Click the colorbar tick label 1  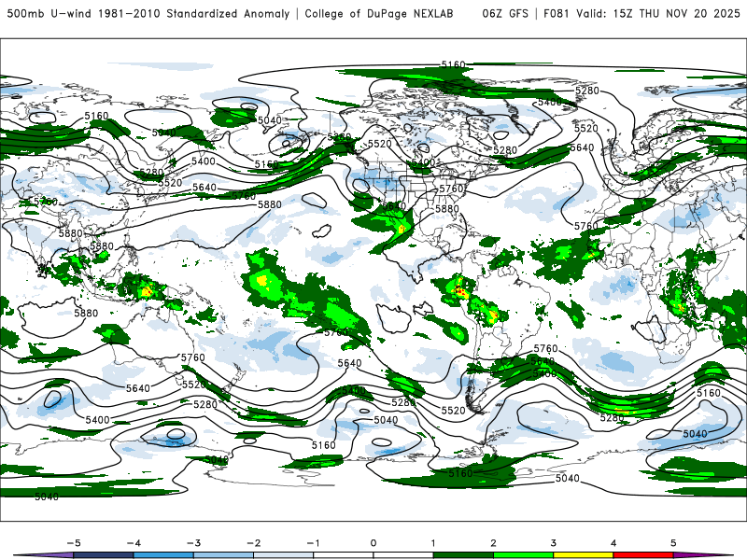433,543
